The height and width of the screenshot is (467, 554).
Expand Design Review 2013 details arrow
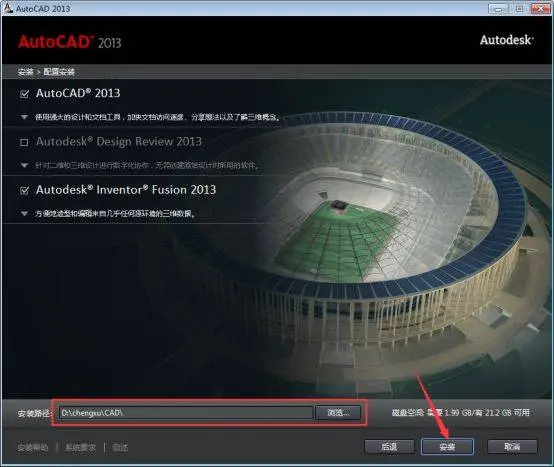click(24, 165)
